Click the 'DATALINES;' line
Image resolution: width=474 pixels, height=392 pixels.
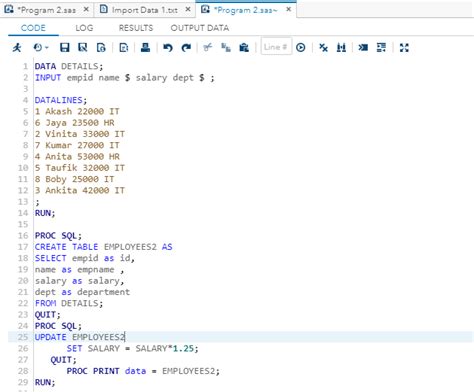61,100
